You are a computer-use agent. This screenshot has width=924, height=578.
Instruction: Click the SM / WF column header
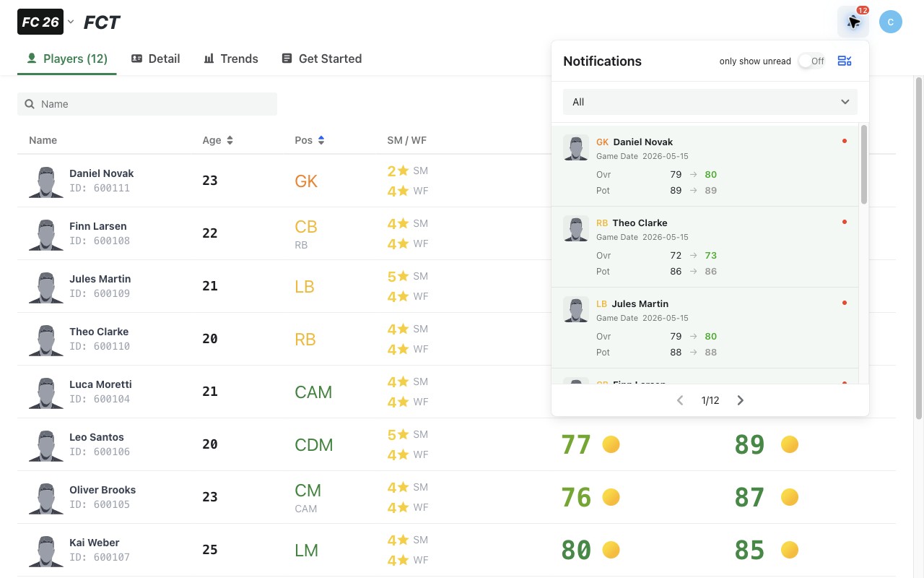coord(406,140)
